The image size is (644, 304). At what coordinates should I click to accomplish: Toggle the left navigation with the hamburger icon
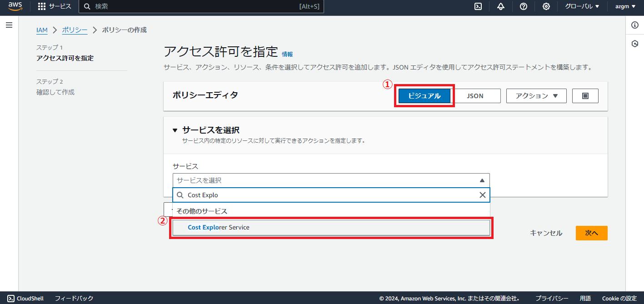(9, 25)
